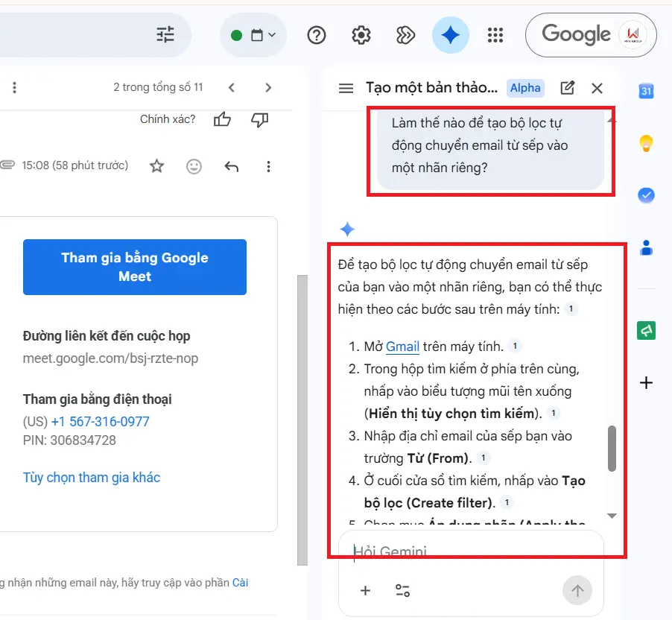Click the 'Tạo một bản thảo...' chat title
The width and height of the screenshot is (672, 620).
pyautogui.click(x=431, y=88)
